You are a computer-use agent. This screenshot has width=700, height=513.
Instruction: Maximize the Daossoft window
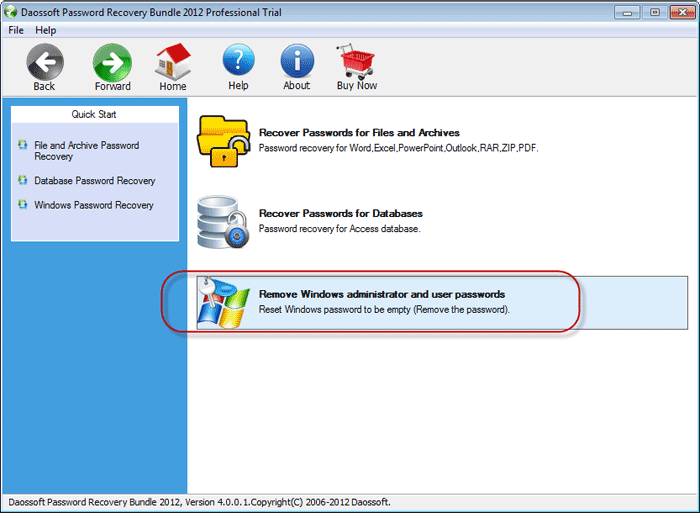click(x=654, y=12)
